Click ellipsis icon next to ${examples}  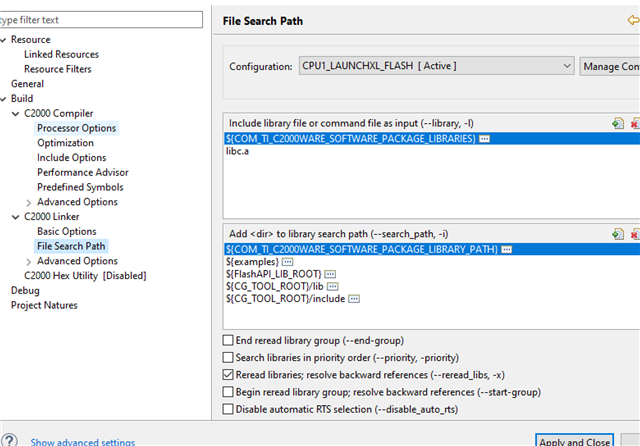pos(288,261)
